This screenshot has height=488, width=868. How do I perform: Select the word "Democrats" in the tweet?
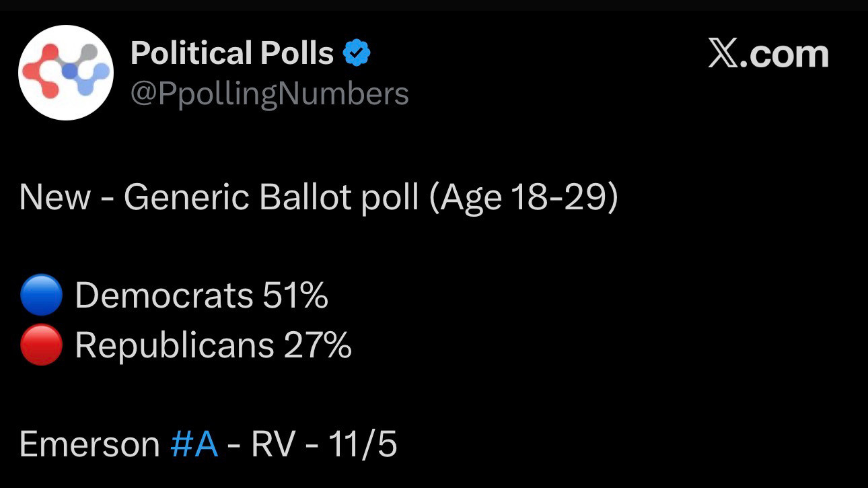[x=164, y=295]
